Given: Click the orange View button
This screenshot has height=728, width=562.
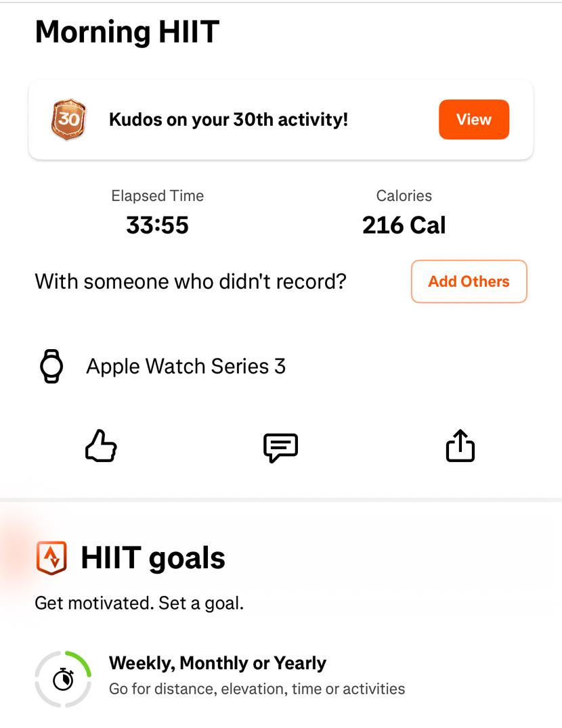Looking at the screenshot, I should 474,119.
